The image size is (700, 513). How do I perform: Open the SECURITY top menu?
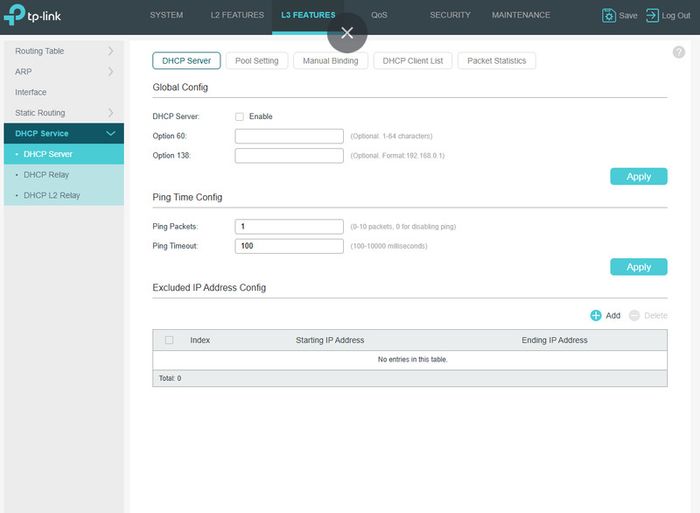point(450,15)
